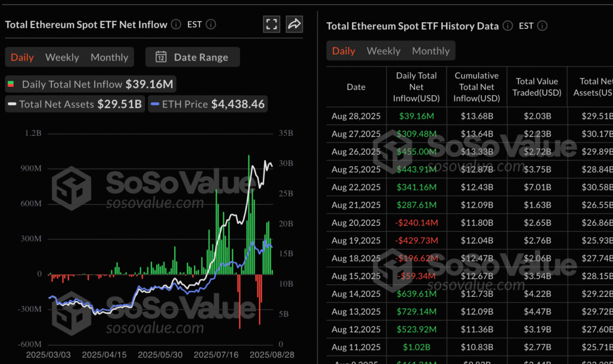Click info icon beside Net Inflow title
613x364 pixels.
click(176, 25)
